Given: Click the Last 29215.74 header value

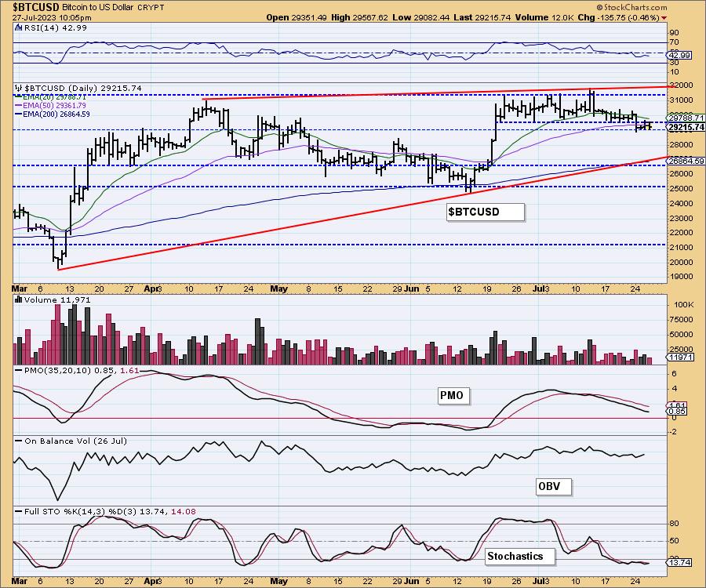Looking at the screenshot, I should click(x=482, y=17).
